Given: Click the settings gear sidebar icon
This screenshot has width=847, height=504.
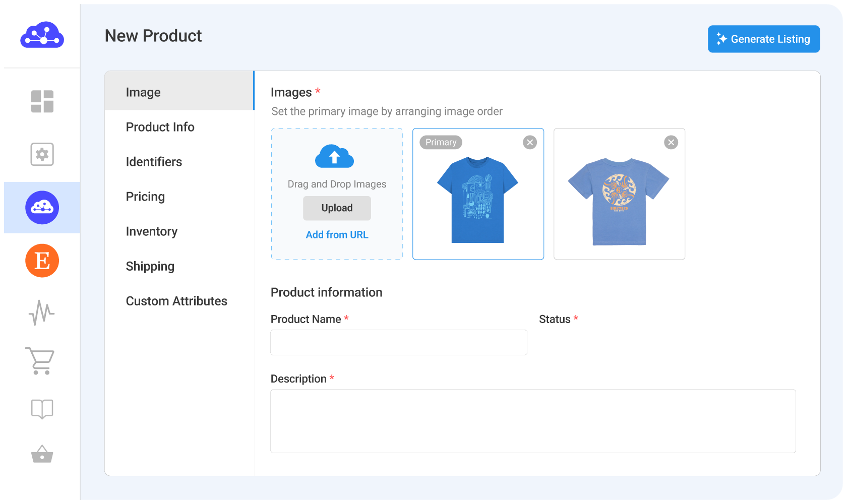Looking at the screenshot, I should click(x=42, y=154).
